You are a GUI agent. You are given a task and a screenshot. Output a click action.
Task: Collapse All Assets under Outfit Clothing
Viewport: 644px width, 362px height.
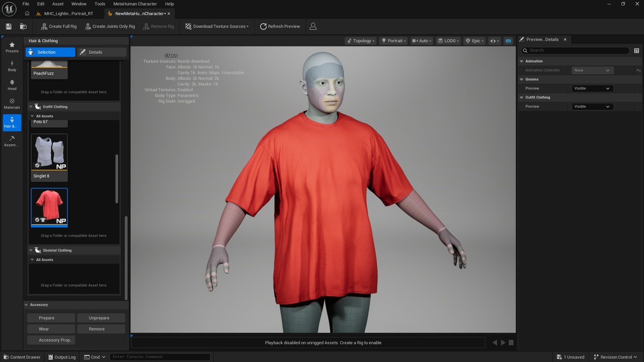(x=32, y=116)
